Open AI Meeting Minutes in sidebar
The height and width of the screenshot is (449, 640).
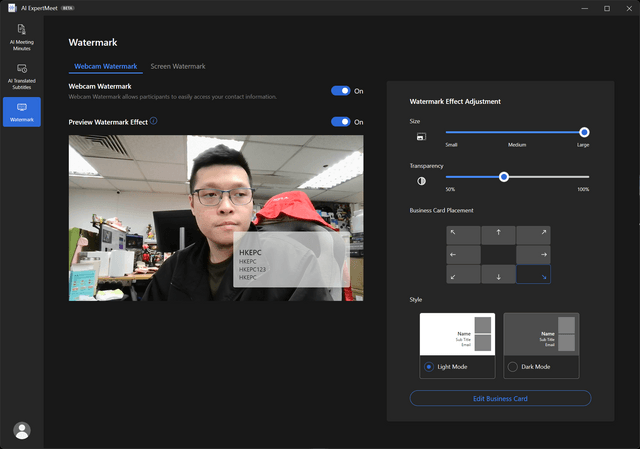tap(22, 38)
